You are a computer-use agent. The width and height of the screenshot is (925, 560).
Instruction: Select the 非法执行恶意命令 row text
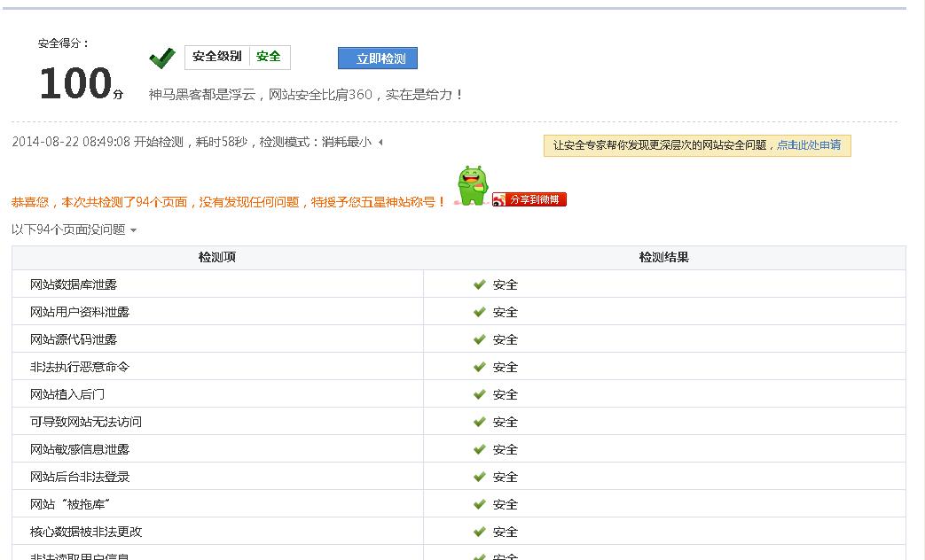click(80, 367)
